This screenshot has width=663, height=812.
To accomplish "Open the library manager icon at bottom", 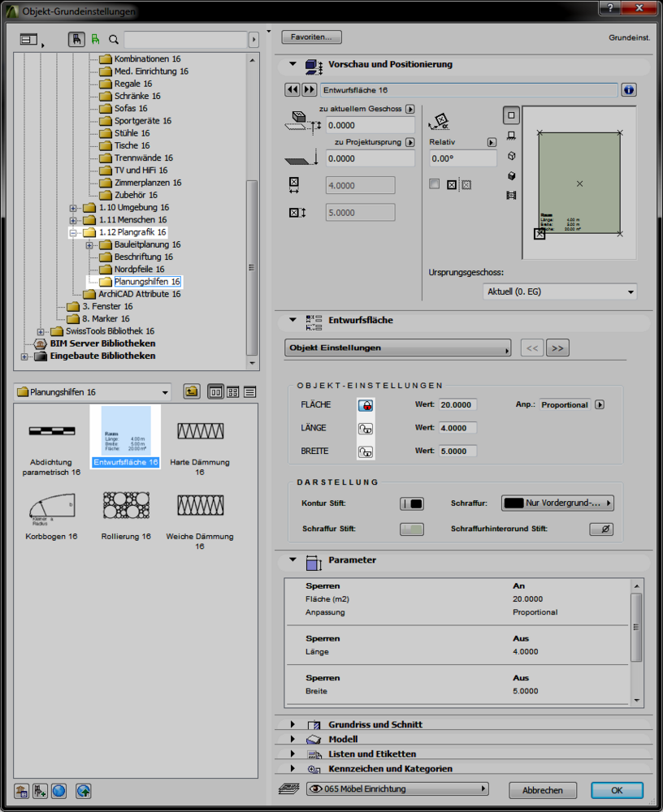I will [21, 791].
